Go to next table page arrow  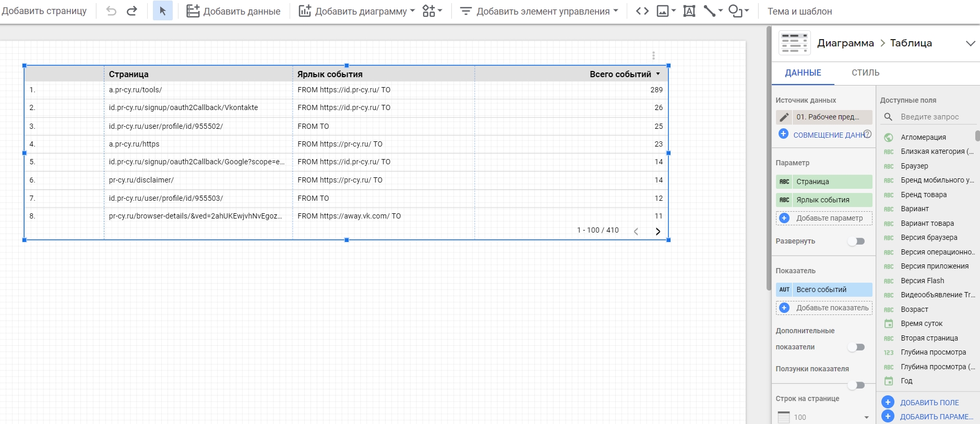[x=658, y=231]
